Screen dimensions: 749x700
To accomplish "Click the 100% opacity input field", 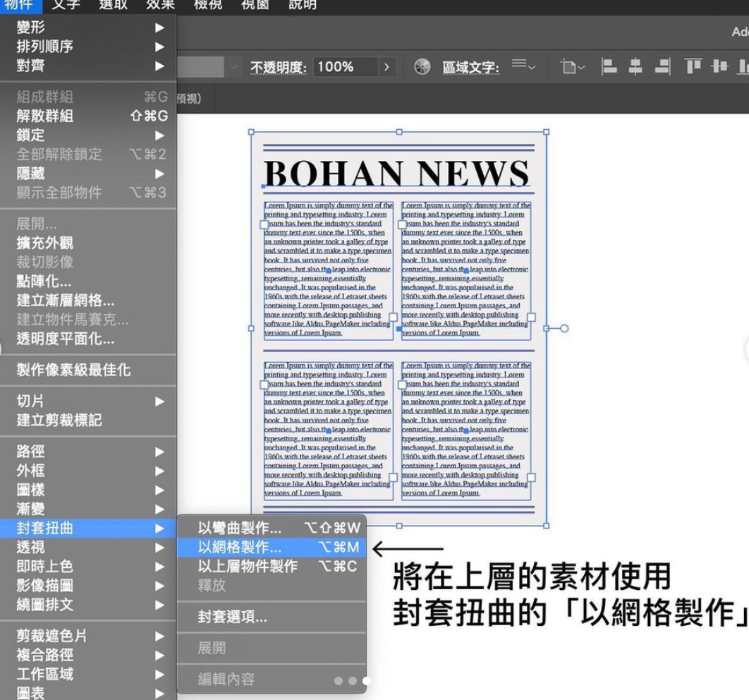I will tap(344, 67).
